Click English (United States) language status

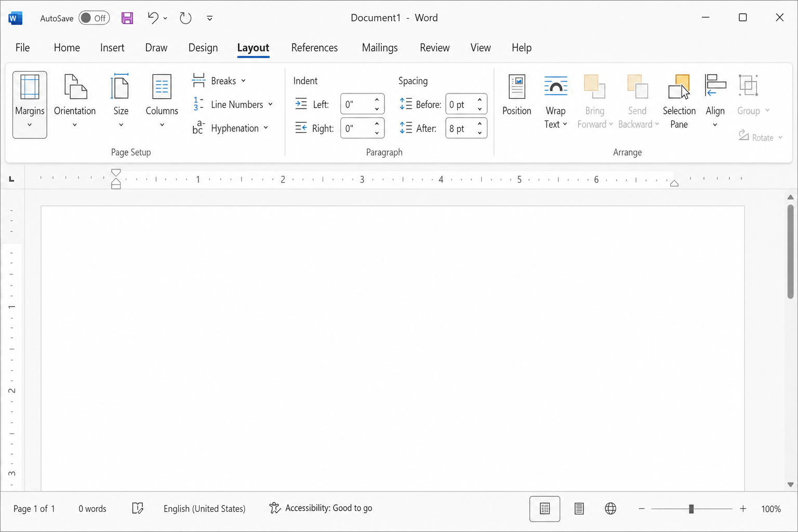(205, 509)
